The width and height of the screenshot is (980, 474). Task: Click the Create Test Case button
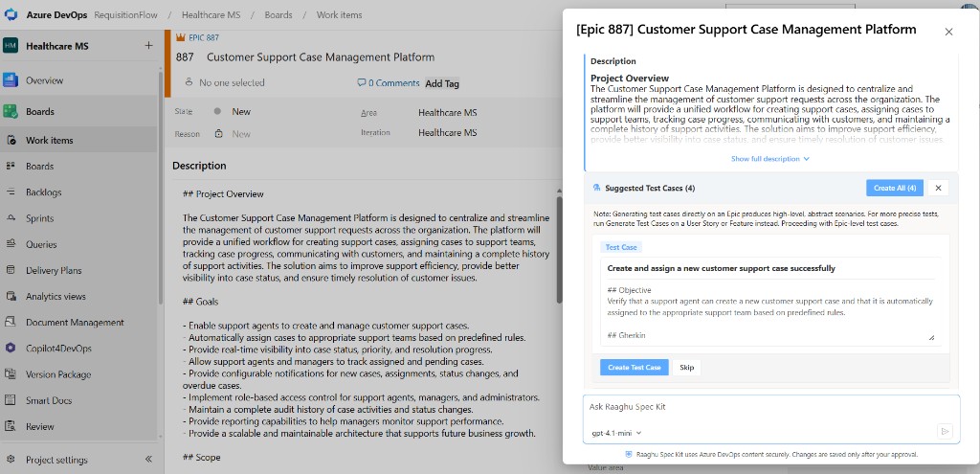click(x=635, y=367)
